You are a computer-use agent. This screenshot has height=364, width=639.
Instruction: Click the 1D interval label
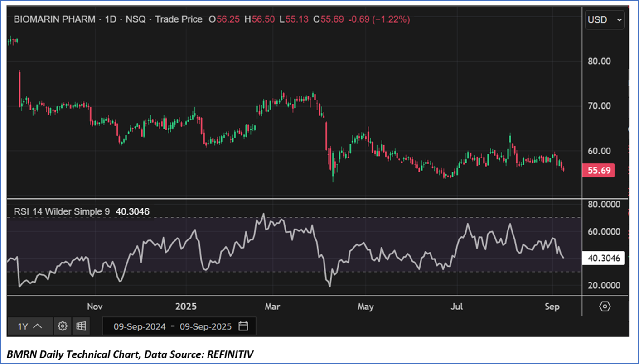pyautogui.click(x=110, y=19)
